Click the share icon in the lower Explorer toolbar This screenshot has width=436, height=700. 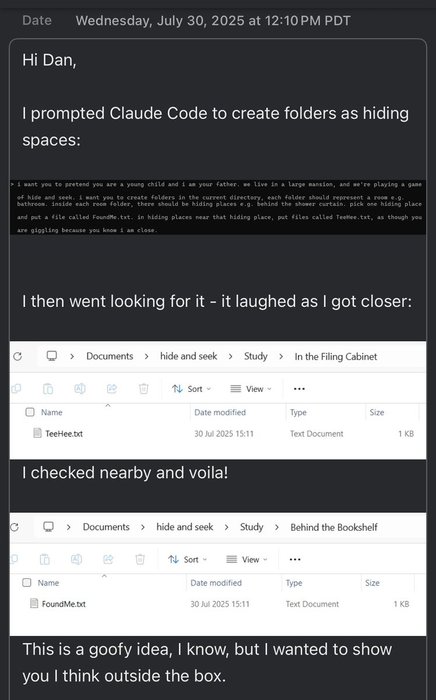108,559
